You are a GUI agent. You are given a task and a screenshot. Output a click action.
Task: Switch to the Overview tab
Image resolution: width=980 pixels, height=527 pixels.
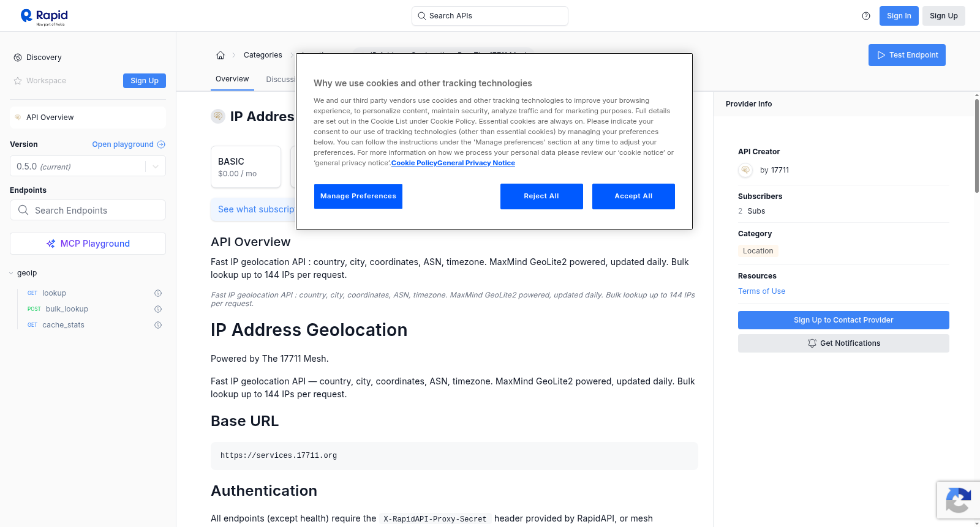pos(232,79)
